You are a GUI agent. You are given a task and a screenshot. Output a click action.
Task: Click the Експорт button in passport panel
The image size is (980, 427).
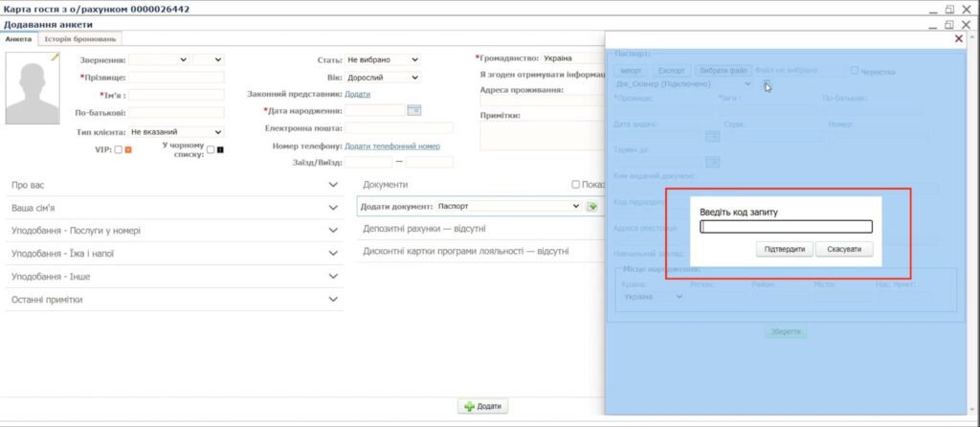673,71
